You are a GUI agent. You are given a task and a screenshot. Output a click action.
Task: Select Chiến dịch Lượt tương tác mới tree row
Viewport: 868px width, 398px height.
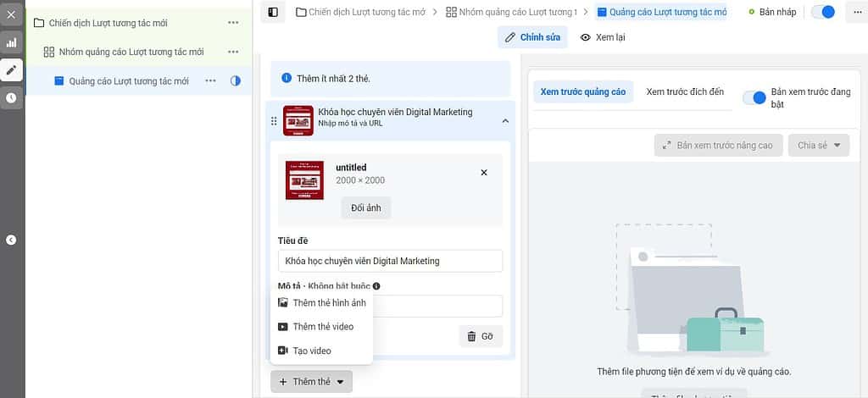pos(138,23)
